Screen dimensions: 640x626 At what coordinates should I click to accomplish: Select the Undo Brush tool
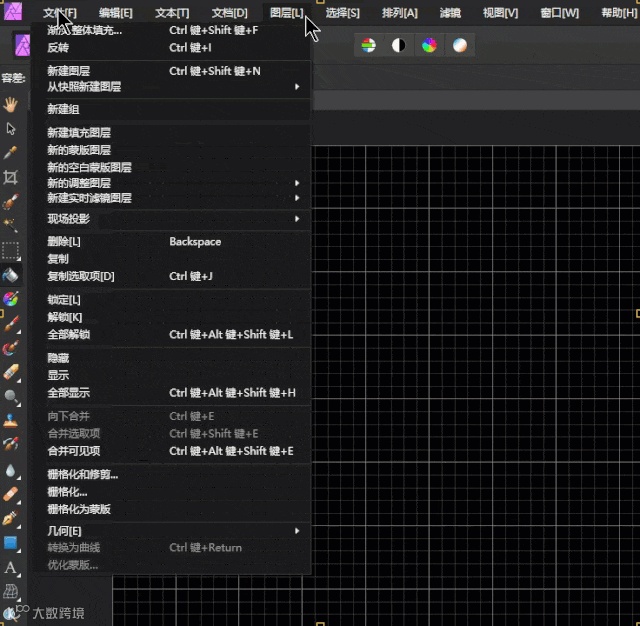pos(10,444)
